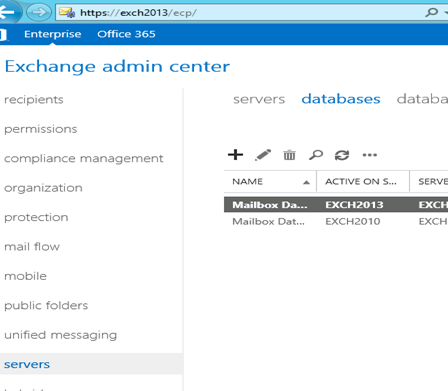The image size is (448, 391).
Task: Click the Office logo icon in blue bar
Action: click(3, 34)
